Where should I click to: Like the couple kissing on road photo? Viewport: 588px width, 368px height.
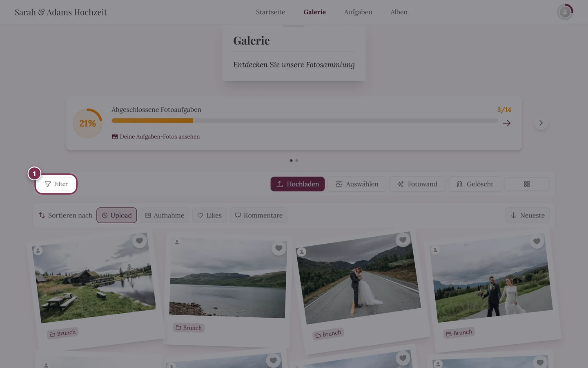pos(403,240)
